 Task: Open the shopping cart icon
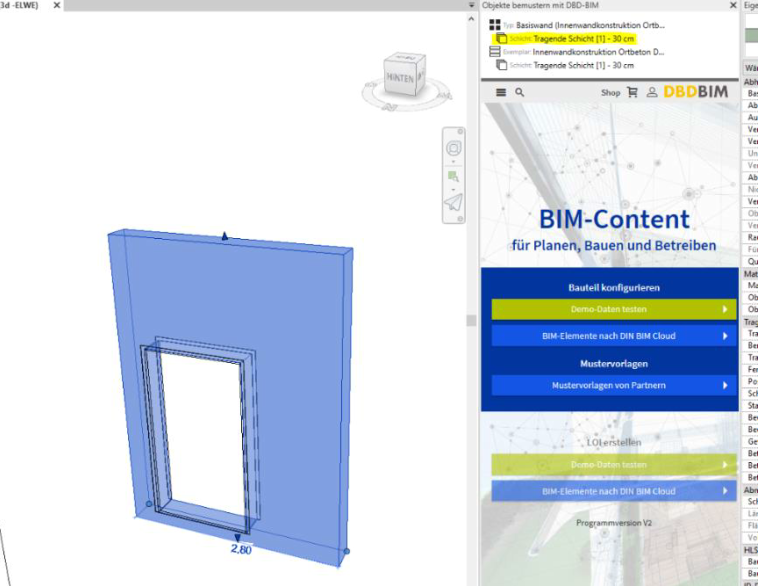(632, 92)
